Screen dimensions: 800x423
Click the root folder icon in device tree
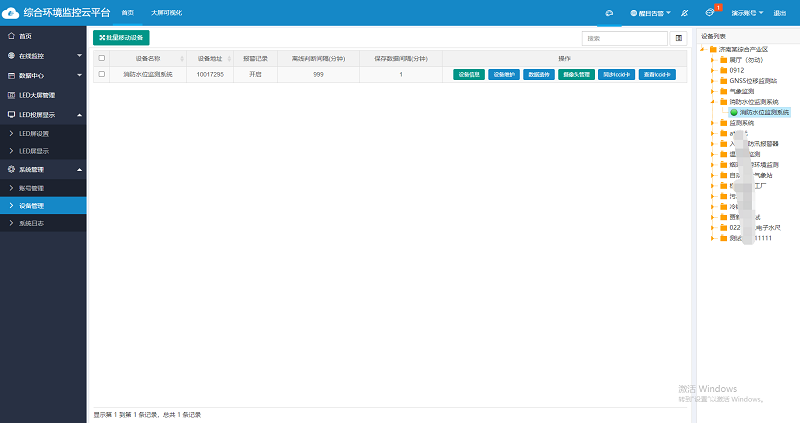click(x=713, y=49)
